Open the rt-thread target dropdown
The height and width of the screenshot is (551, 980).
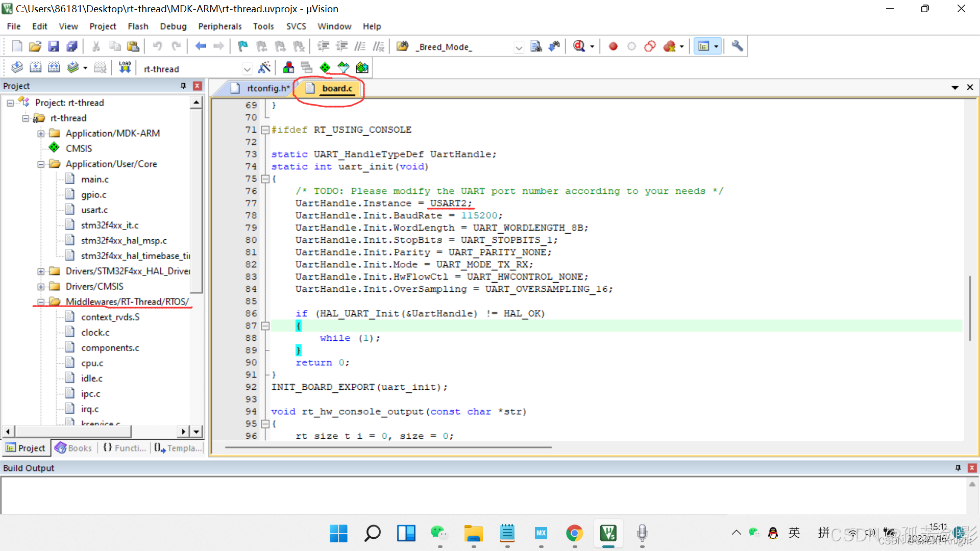click(x=247, y=69)
